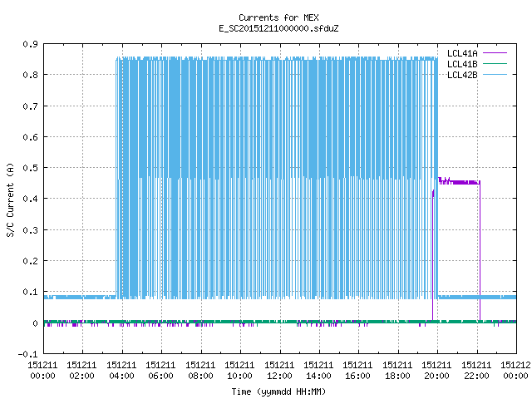The image size is (532, 399).
Task: Click the 0.3 y-axis tick value
Action: pos(30,230)
